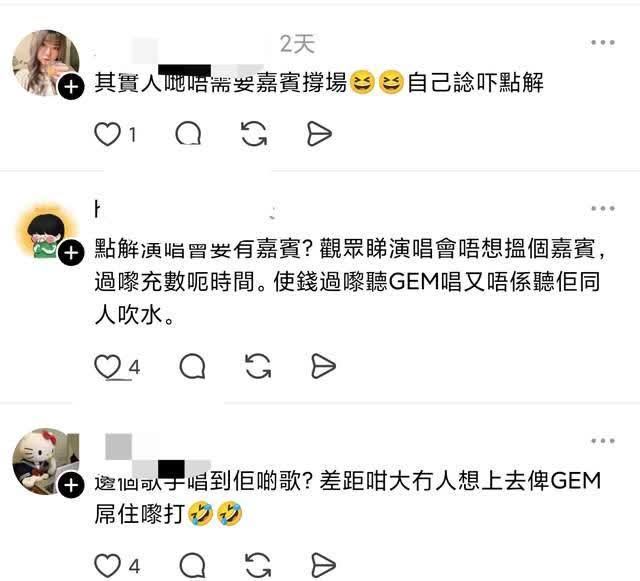Reply to the third comment

pos(192,566)
